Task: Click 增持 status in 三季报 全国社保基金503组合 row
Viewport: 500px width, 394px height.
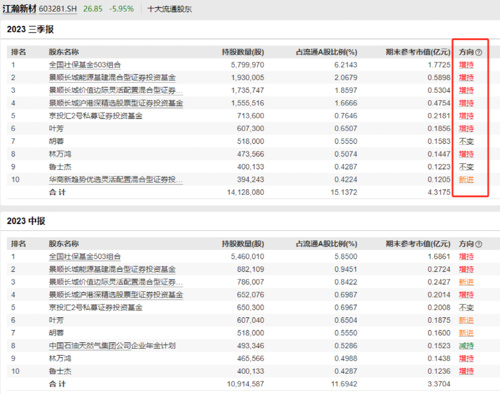Action: (466, 65)
